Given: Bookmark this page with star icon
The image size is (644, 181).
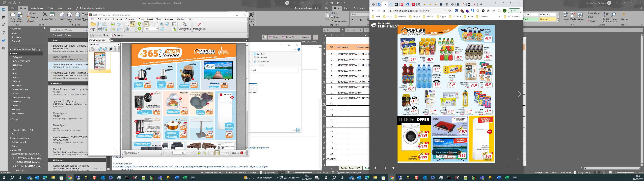Looking at the screenshot, I should (449, 11).
